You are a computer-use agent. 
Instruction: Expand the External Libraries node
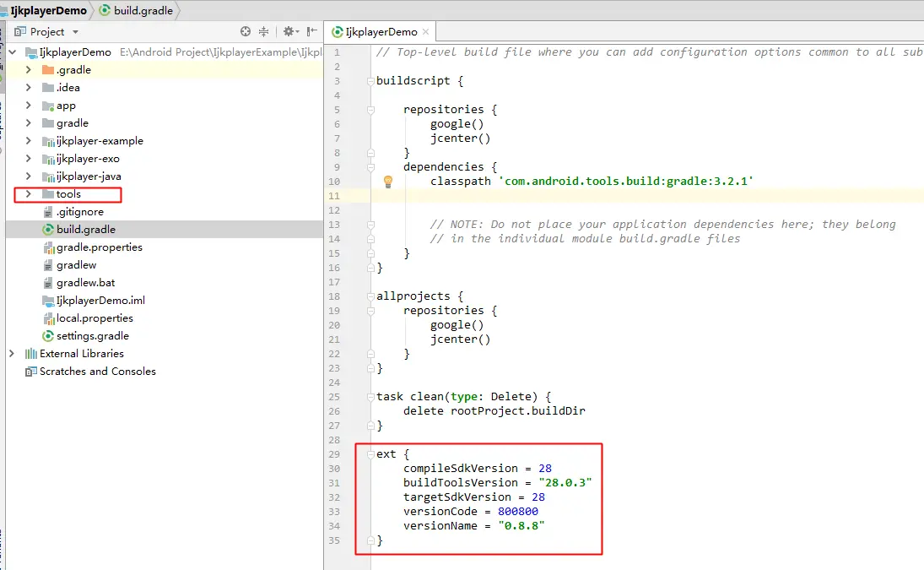pyautogui.click(x=12, y=353)
